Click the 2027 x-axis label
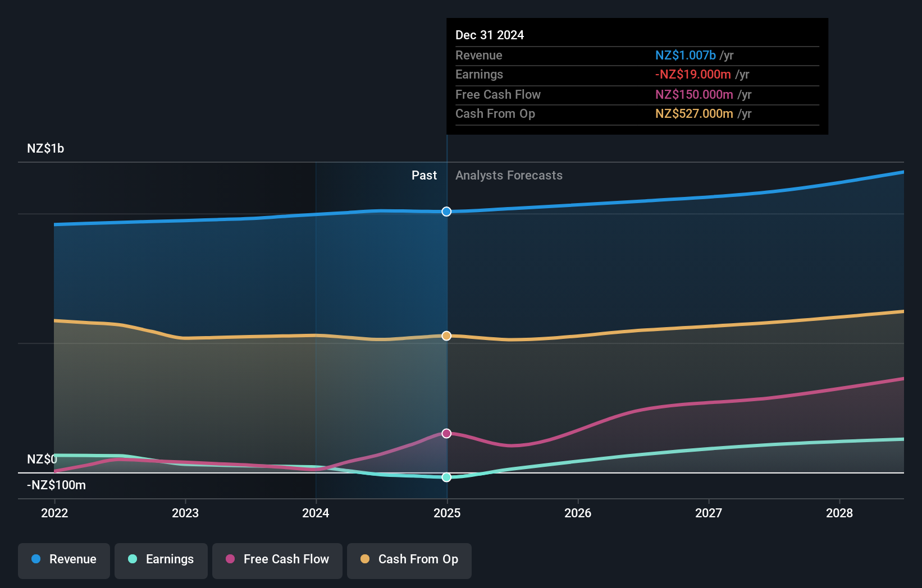The image size is (922, 588). click(709, 513)
